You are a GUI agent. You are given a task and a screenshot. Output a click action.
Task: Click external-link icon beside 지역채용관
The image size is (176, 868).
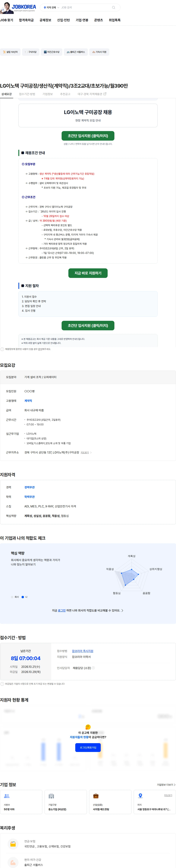(x=104, y=94)
